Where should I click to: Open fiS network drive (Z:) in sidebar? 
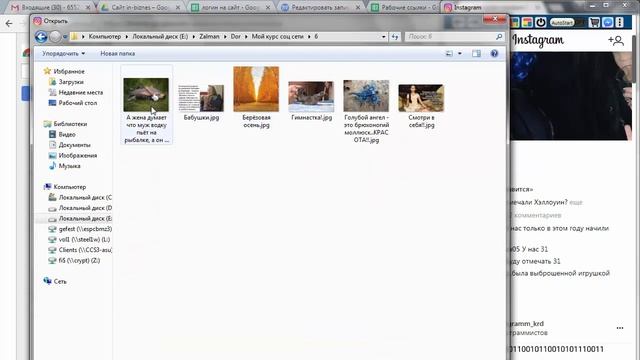click(x=74, y=260)
